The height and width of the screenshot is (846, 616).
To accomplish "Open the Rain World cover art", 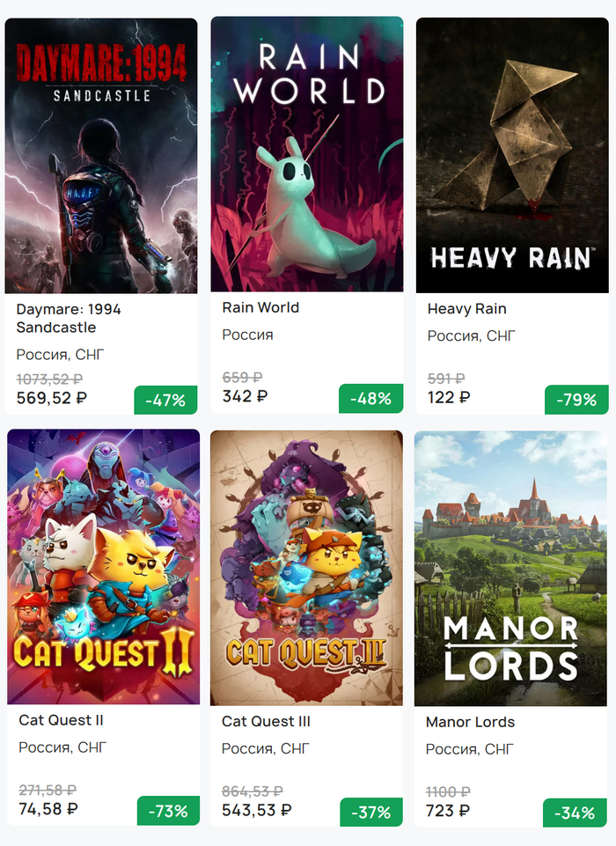I will coord(307,154).
